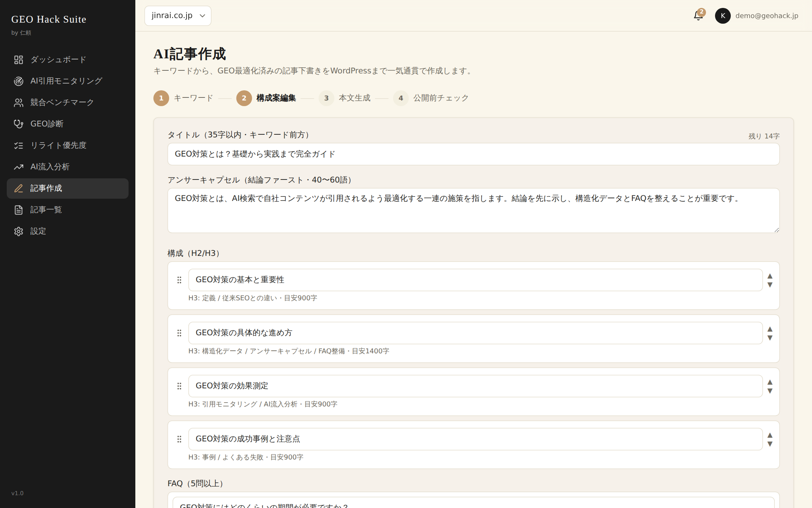Click H3 note 構造化データ / アンサーキャプセル
This screenshot has height=508, width=812.
point(289,351)
